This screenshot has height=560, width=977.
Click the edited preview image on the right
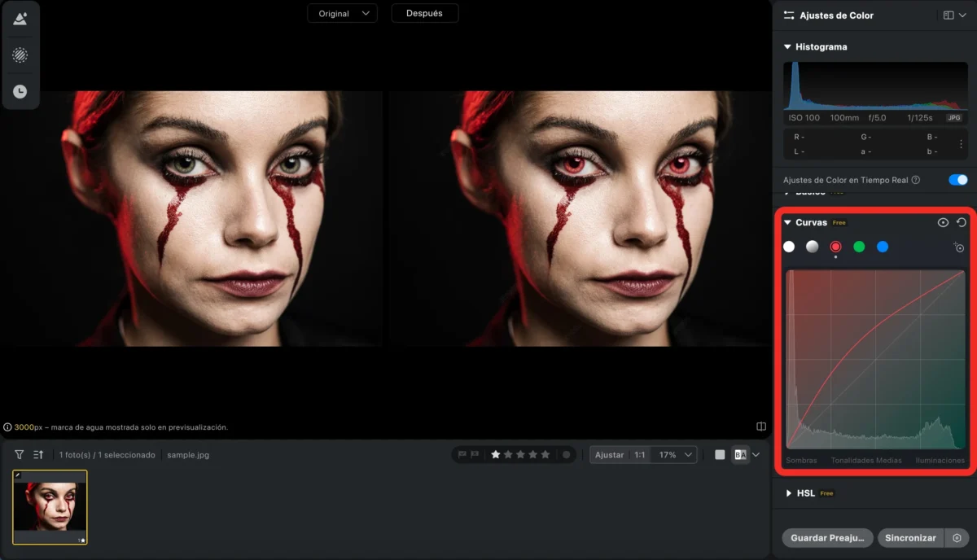click(579, 218)
